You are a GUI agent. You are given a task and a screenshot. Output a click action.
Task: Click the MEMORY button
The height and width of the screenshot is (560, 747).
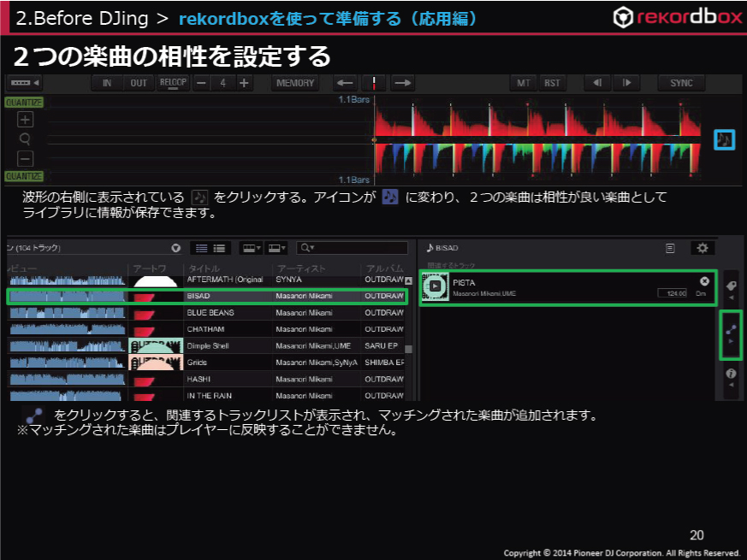pyautogui.click(x=295, y=83)
